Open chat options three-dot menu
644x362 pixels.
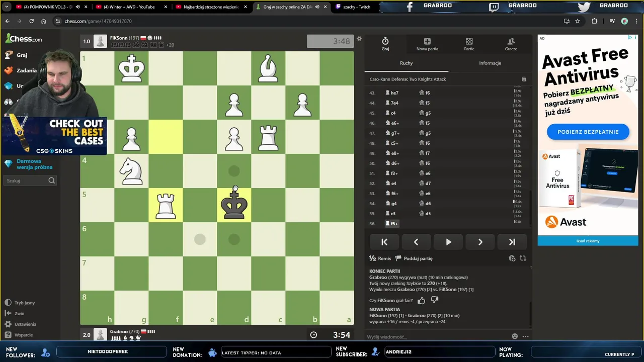pos(525,336)
